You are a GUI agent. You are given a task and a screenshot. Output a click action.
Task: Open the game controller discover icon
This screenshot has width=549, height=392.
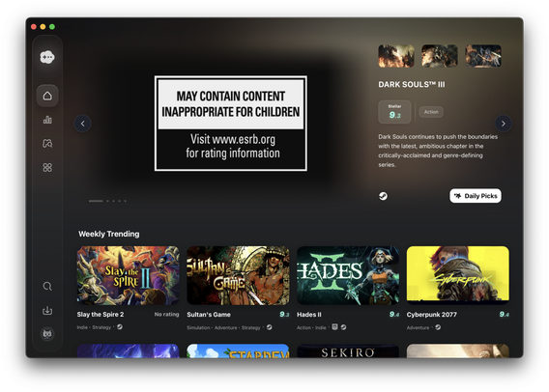tap(47, 143)
